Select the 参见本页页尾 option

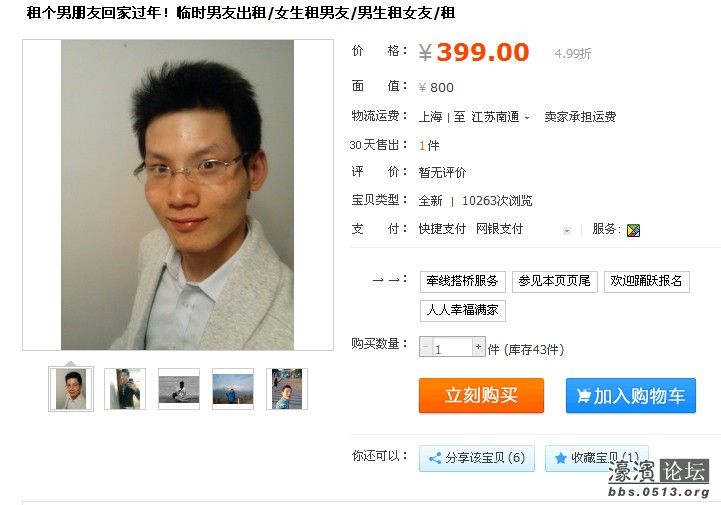[x=555, y=281]
